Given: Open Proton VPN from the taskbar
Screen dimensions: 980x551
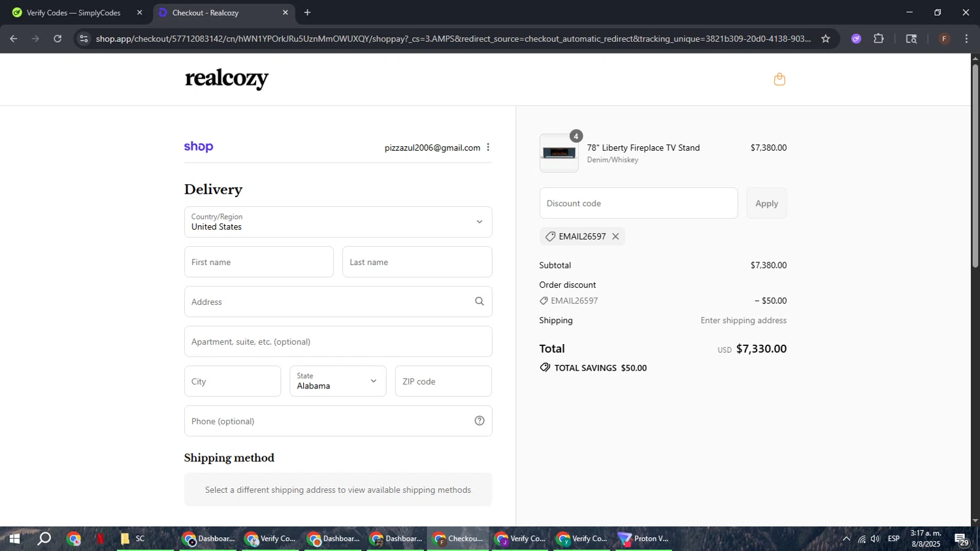Looking at the screenshot, I should (644, 539).
